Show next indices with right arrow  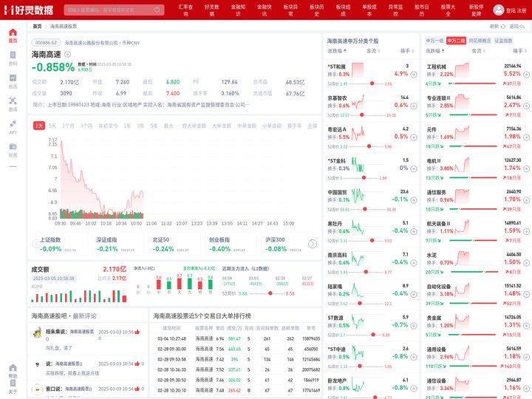[313, 244]
